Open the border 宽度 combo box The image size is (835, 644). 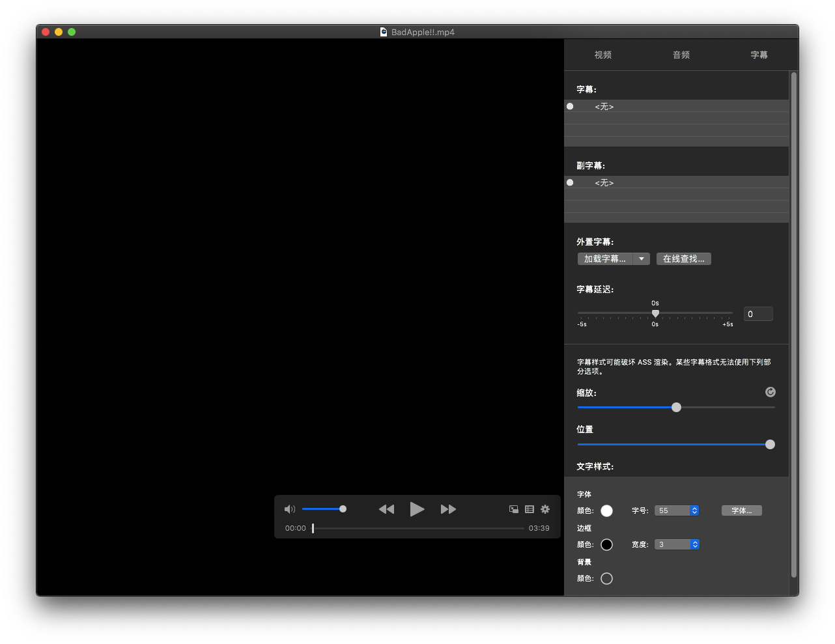(694, 544)
